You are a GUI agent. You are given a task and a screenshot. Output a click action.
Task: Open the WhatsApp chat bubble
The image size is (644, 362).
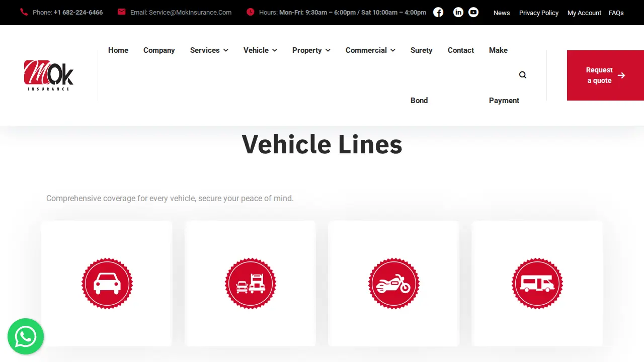[x=26, y=336]
